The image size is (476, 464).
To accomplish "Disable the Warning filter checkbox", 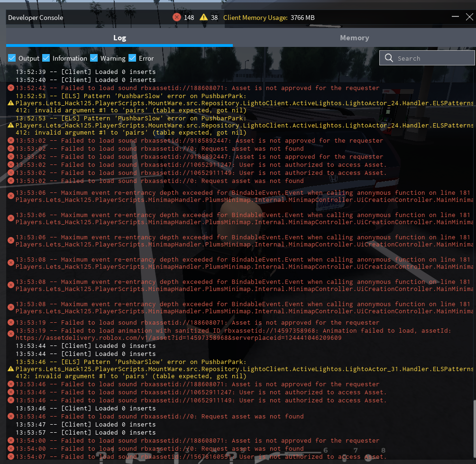I will (x=93, y=58).
